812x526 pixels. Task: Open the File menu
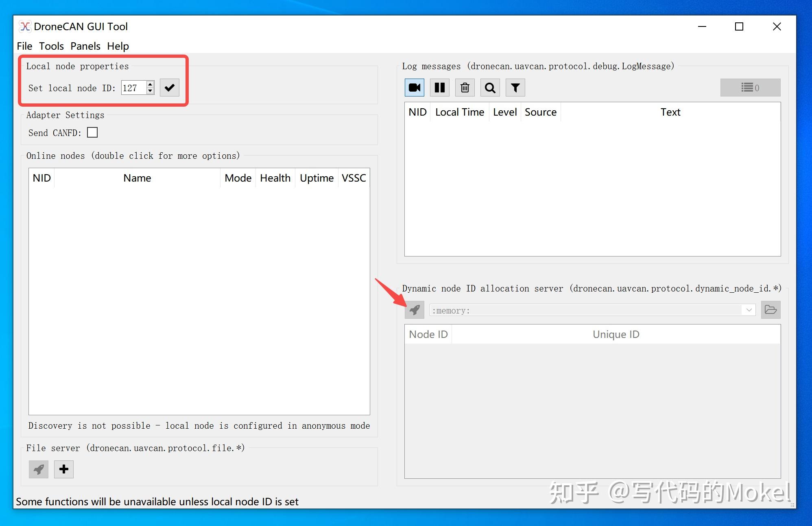pyautogui.click(x=24, y=46)
